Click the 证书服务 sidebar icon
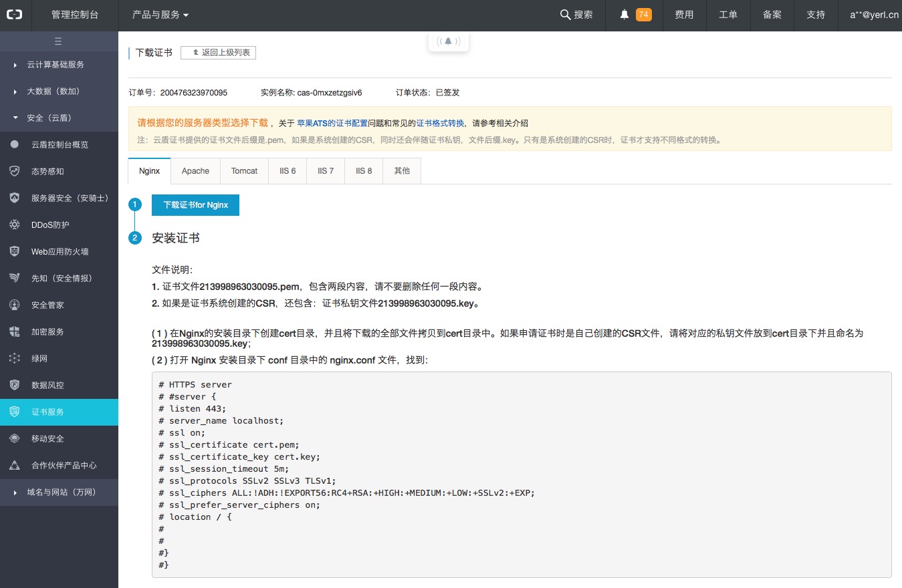Screen dimensions: 902x588 point(15,412)
